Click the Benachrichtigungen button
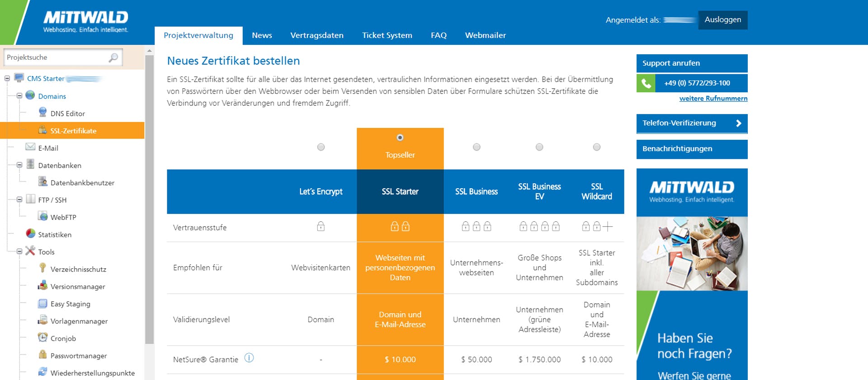 (692, 149)
